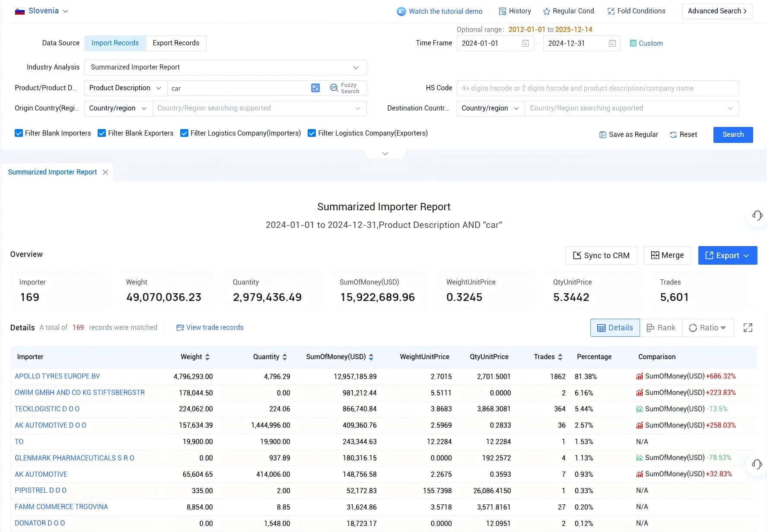Click the tutorial demo video icon
Image resolution: width=767 pixels, height=532 pixels.
pos(401,12)
